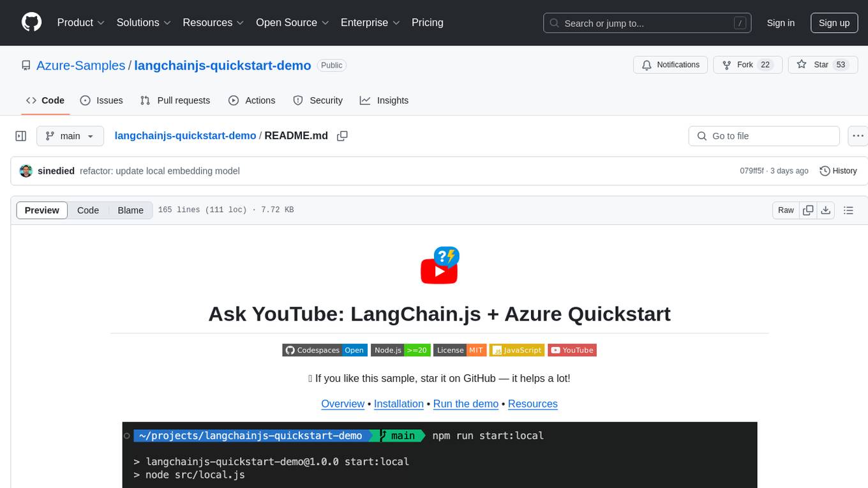The width and height of the screenshot is (868, 488).
Task: View the file History
Action: click(x=838, y=171)
